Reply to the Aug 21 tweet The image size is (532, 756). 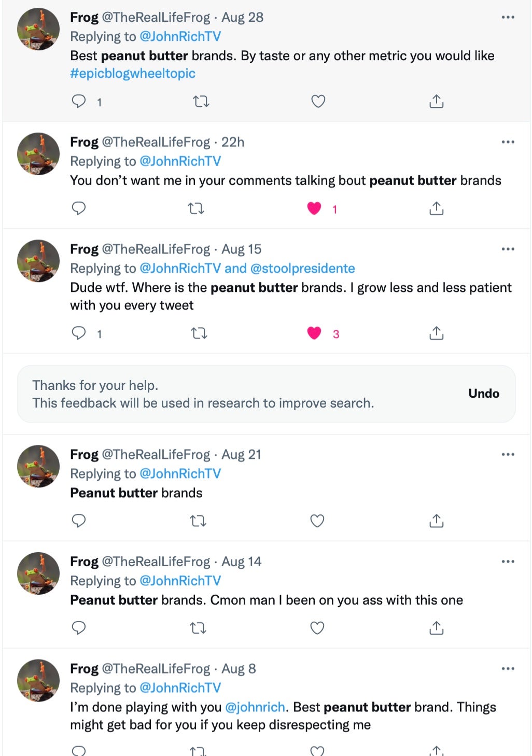79,521
